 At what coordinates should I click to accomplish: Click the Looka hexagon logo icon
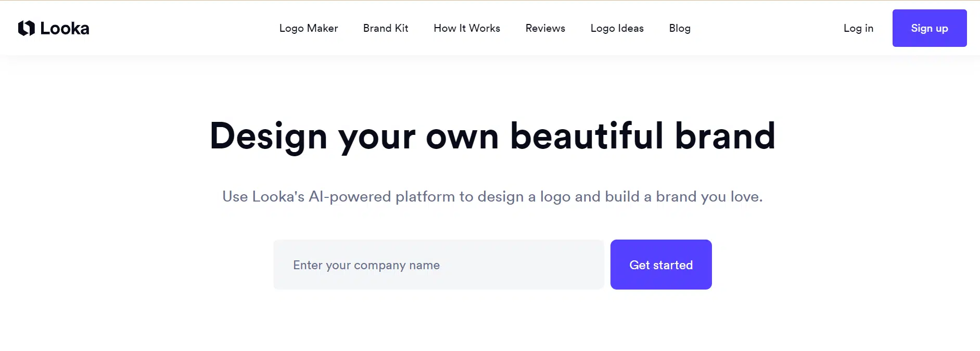[x=26, y=28]
